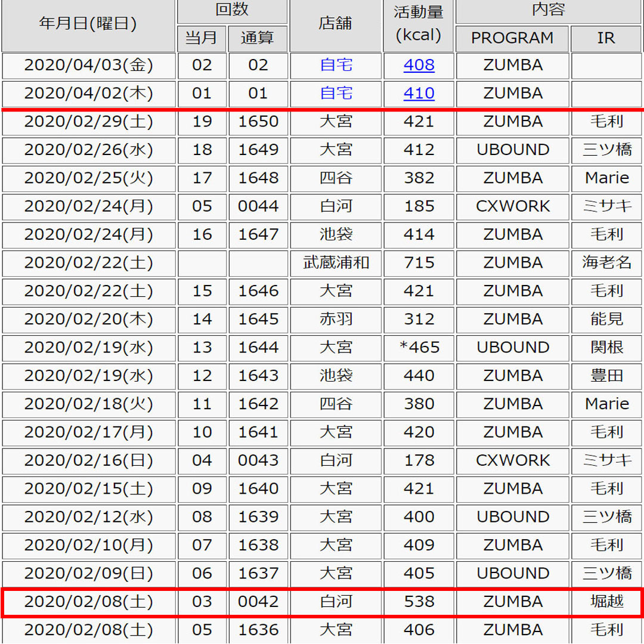Click instructor 豊田
Viewport: 644px width, 644px height.
tap(606, 376)
